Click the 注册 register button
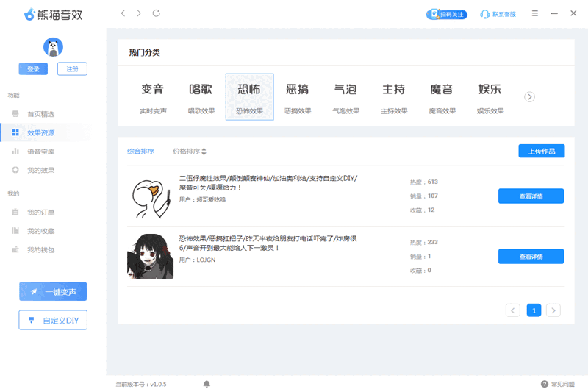 click(x=72, y=68)
